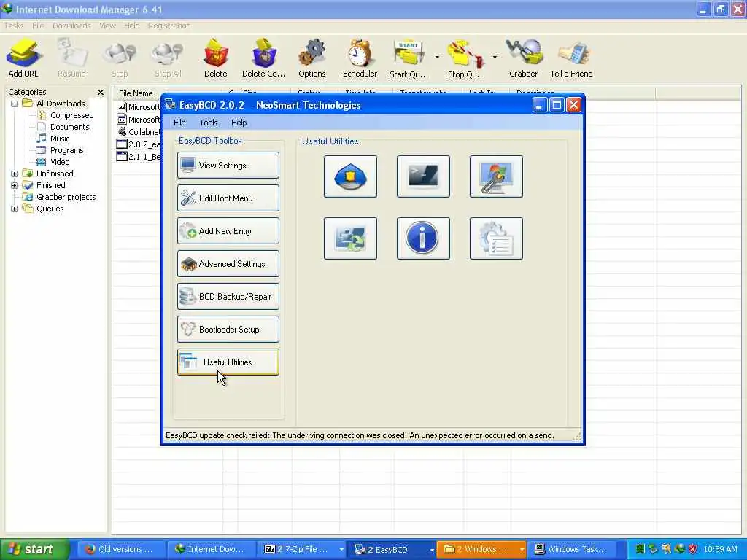Select the 2.1.1_Be download row

coord(139,157)
